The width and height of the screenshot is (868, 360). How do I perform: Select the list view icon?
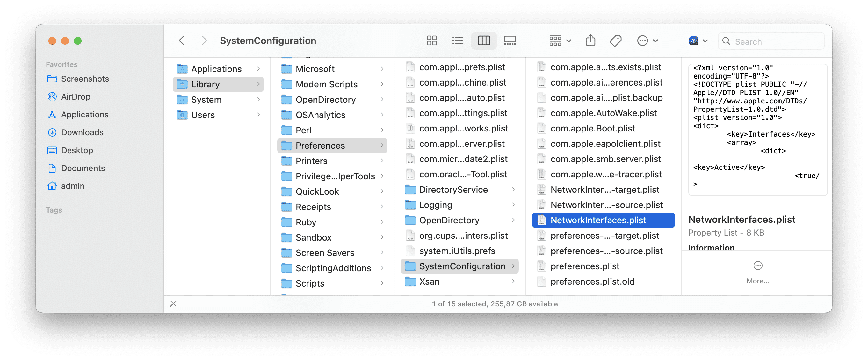pos(457,41)
